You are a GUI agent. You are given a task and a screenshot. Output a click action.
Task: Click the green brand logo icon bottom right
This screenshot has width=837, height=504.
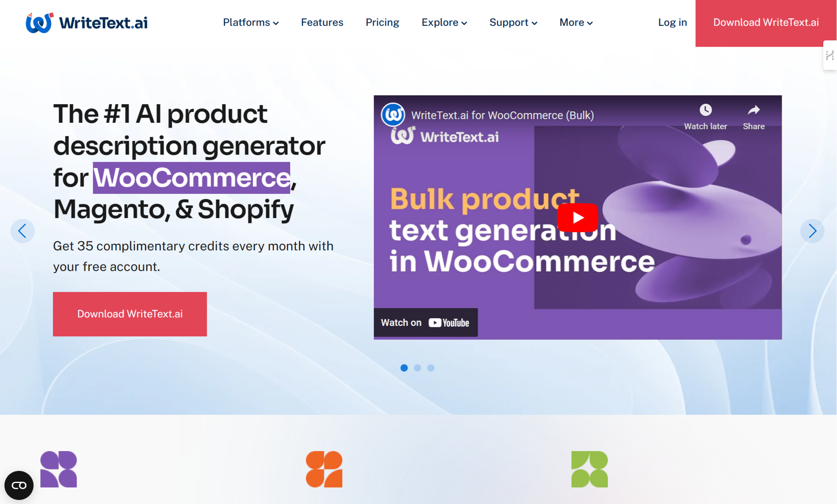click(589, 470)
